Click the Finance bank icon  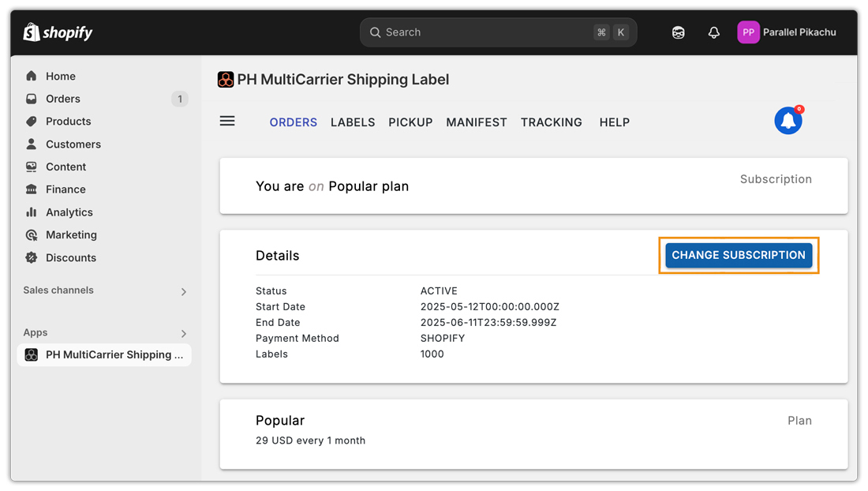click(x=32, y=189)
